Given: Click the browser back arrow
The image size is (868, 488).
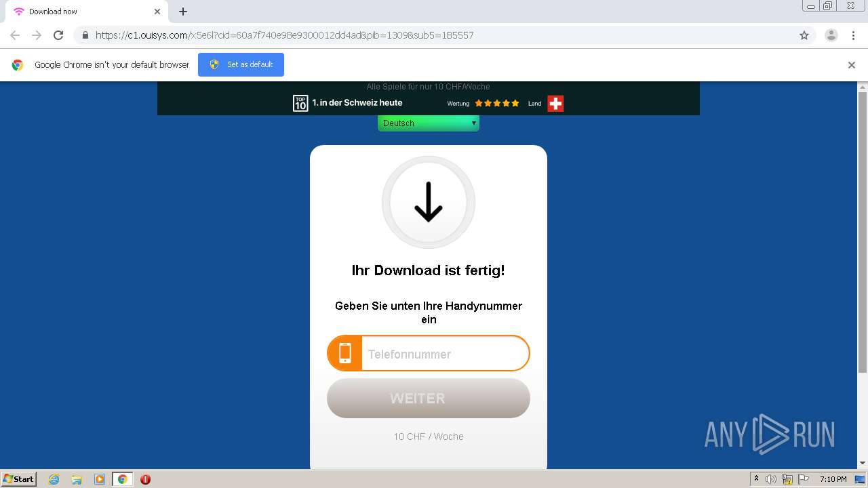Looking at the screenshot, I should pyautogui.click(x=15, y=35).
